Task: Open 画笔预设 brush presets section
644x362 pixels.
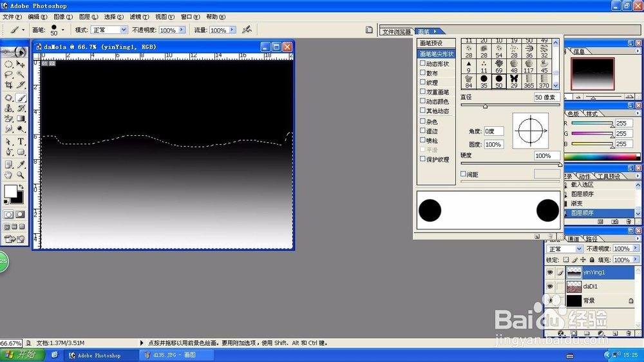Action: tap(436, 43)
